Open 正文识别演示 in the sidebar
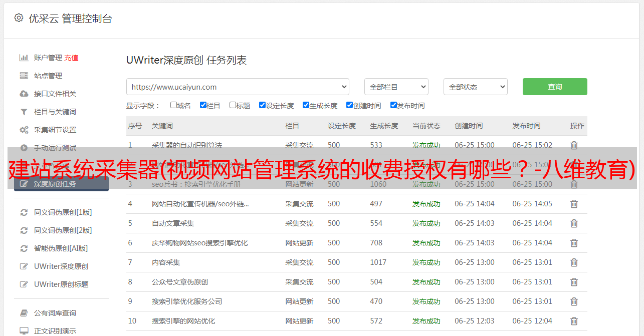Viewport: 644px width, 336px height. [x=55, y=331]
